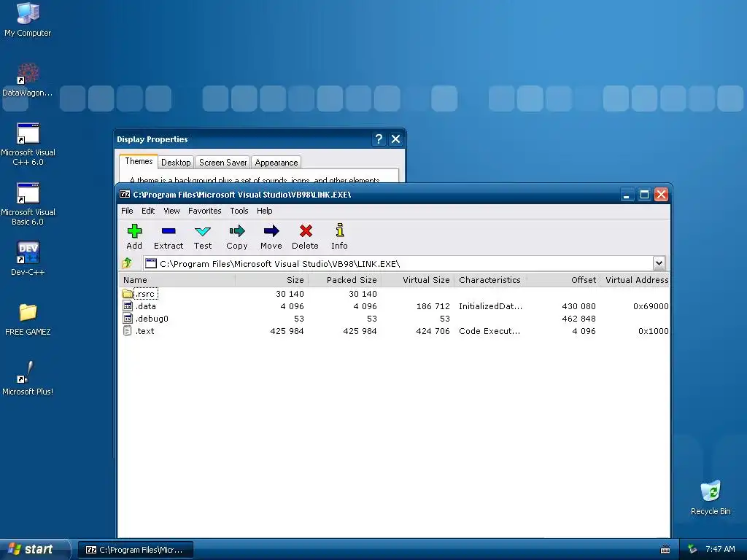Click the system tray network icon

pos(692,549)
